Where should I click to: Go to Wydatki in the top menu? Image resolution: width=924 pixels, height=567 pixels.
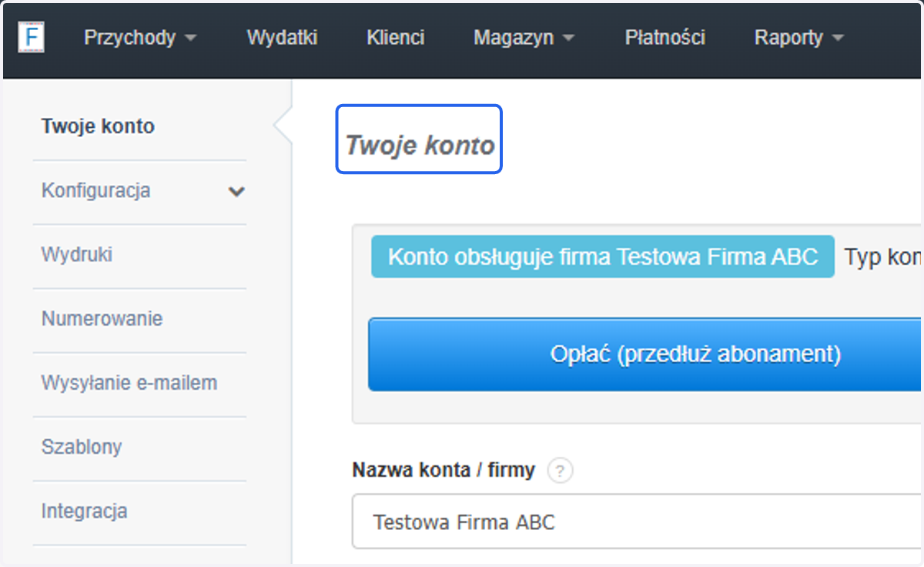[282, 38]
